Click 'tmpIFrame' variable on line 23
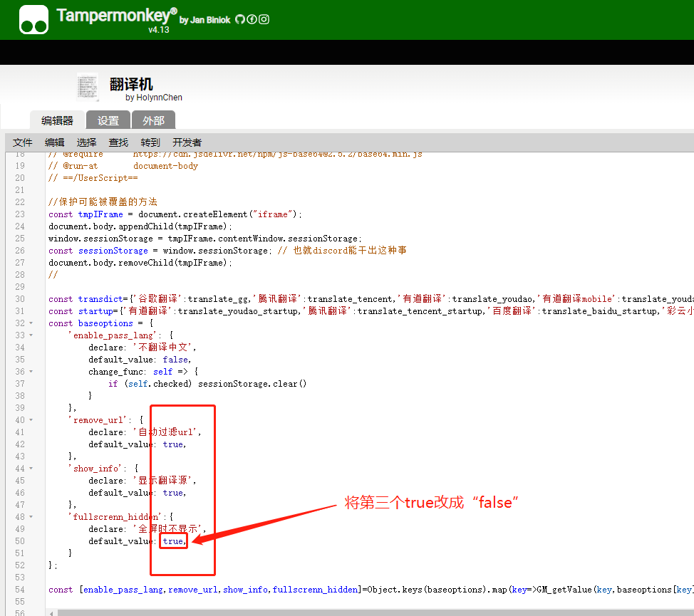This screenshot has height=616, width=694. [x=100, y=214]
